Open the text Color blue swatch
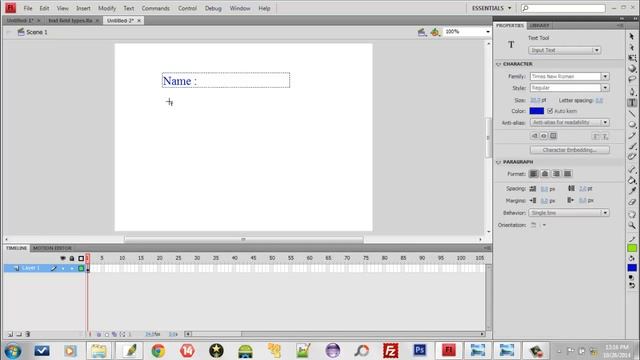The width and height of the screenshot is (640, 360). (537, 111)
